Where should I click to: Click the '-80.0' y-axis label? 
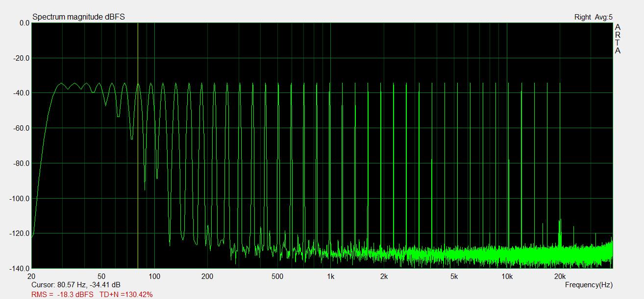[22, 163]
